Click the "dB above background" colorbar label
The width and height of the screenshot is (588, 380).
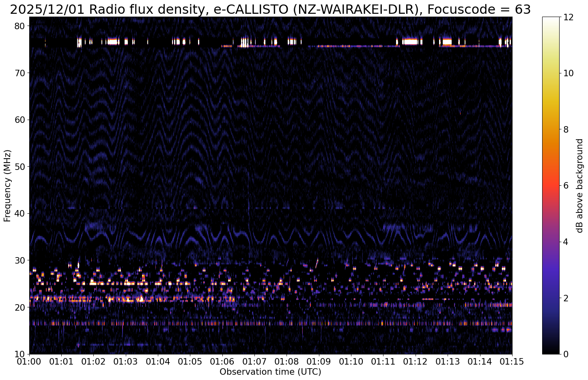[579, 186]
